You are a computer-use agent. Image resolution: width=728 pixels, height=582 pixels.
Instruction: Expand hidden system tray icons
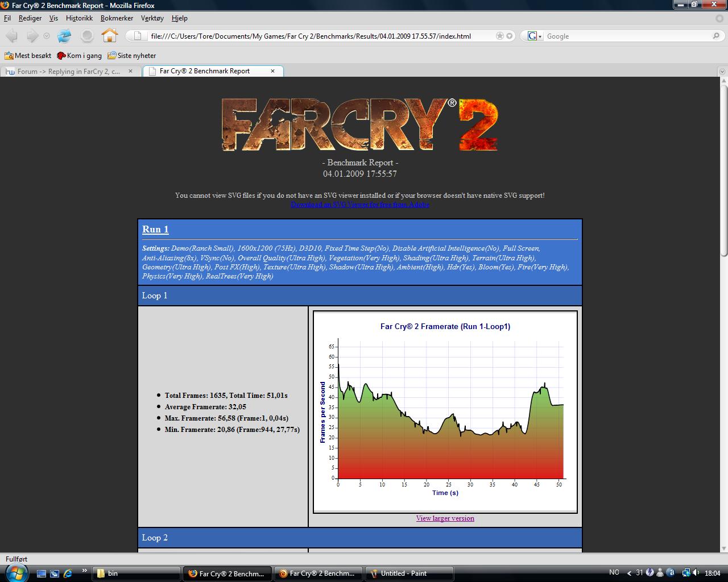tap(630, 573)
